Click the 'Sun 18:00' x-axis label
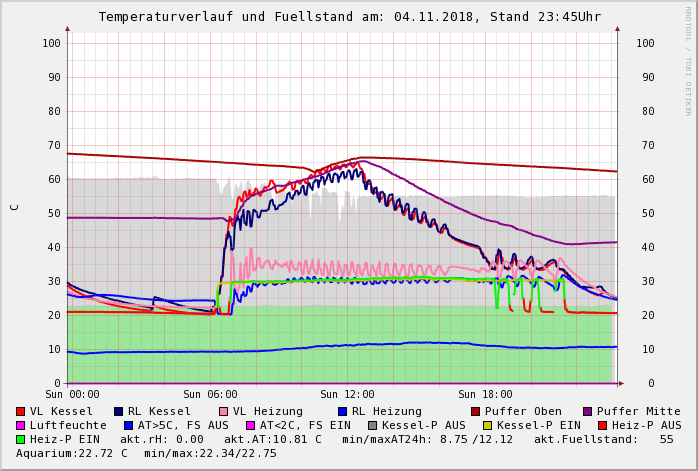 tap(485, 394)
